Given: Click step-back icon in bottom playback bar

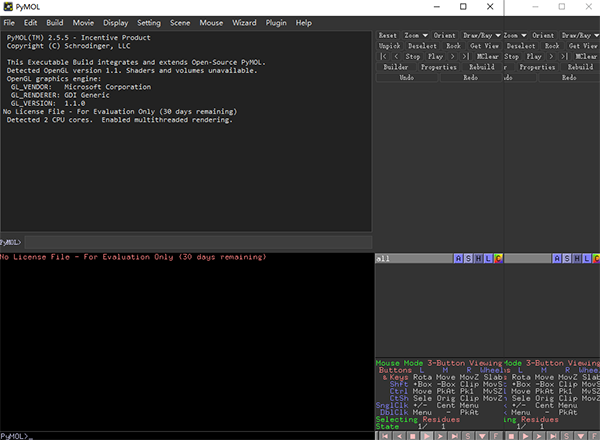Looking at the screenshot, I should (x=399, y=436).
